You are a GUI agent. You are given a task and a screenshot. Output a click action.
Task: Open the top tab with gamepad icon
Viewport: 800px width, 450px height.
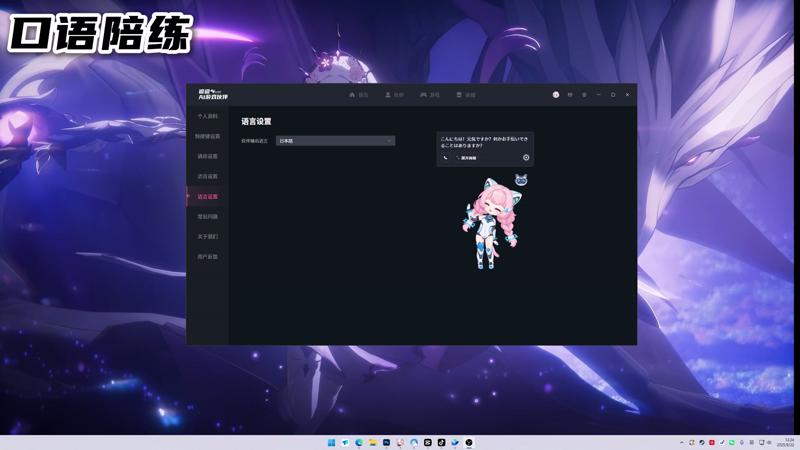point(430,95)
